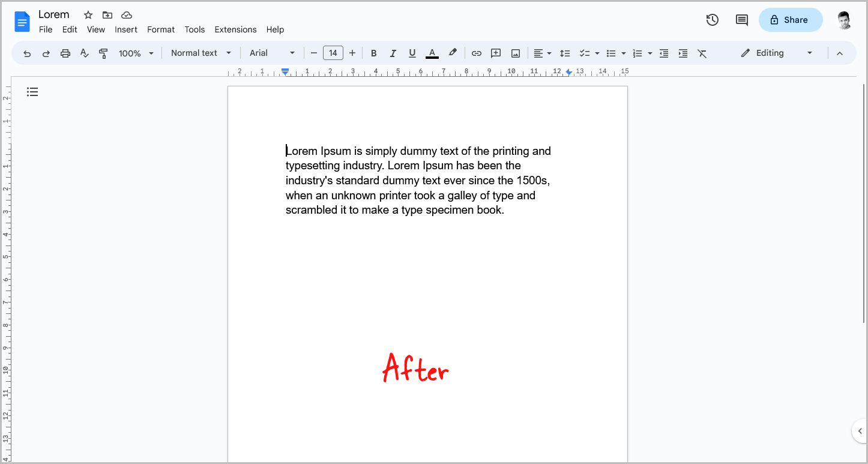Open the Normal text style dropdown
This screenshot has height=464, width=868.
point(200,53)
